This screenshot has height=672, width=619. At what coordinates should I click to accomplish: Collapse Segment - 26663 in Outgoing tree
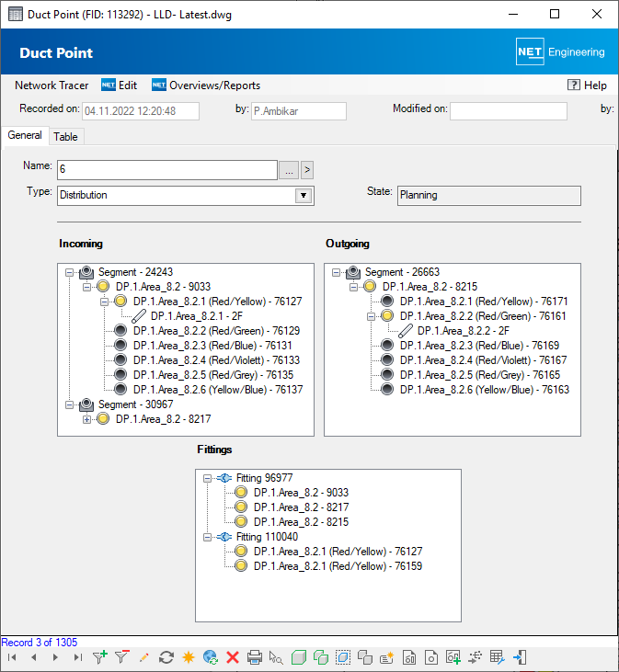click(x=336, y=272)
